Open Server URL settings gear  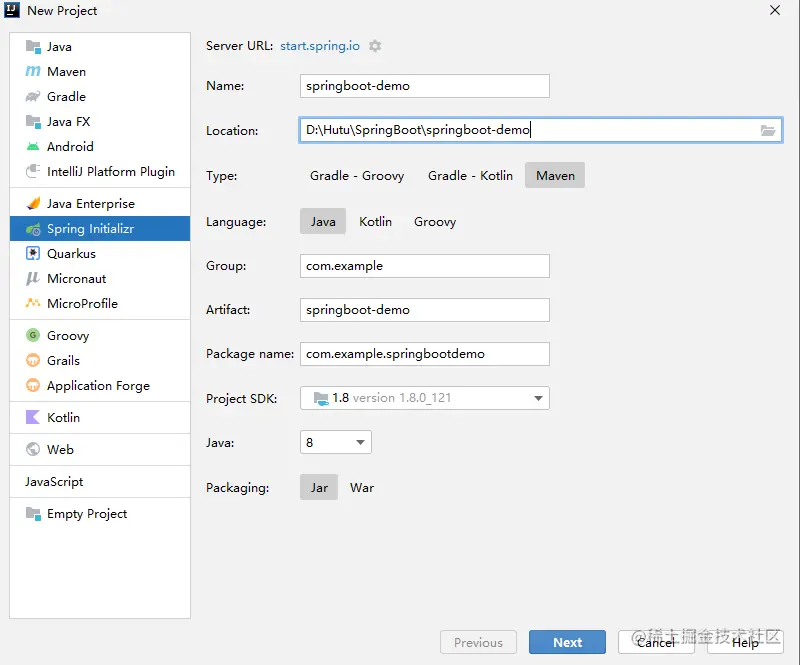point(375,46)
